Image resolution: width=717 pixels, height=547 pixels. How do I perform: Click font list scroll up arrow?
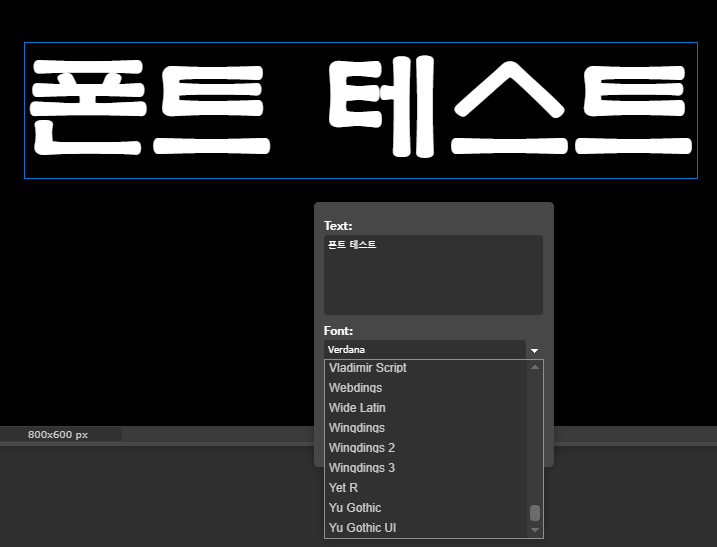click(x=535, y=367)
